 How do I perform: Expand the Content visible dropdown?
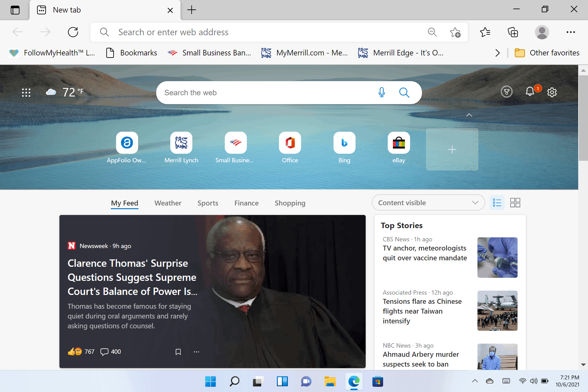tap(428, 203)
